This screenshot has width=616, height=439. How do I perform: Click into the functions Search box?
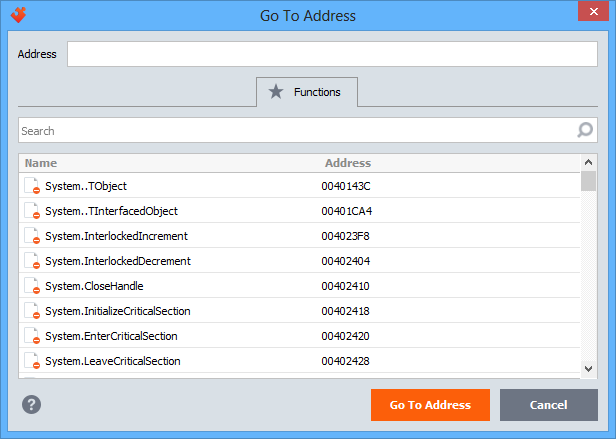(x=295, y=131)
